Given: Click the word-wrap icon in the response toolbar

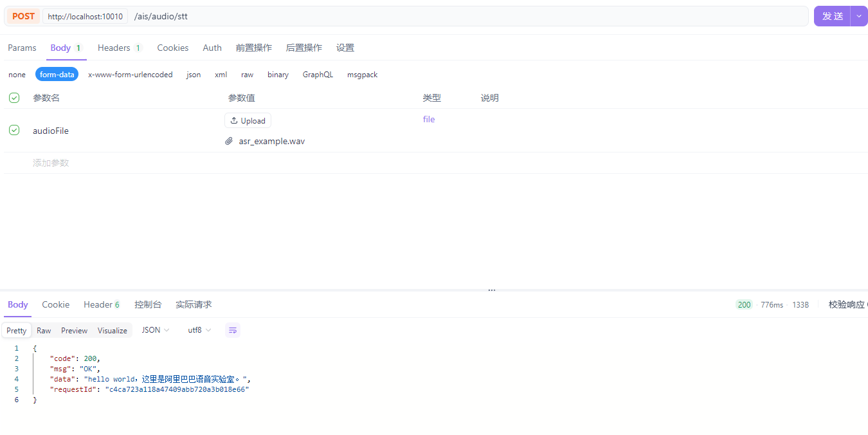Looking at the screenshot, I should pos(233,330).
